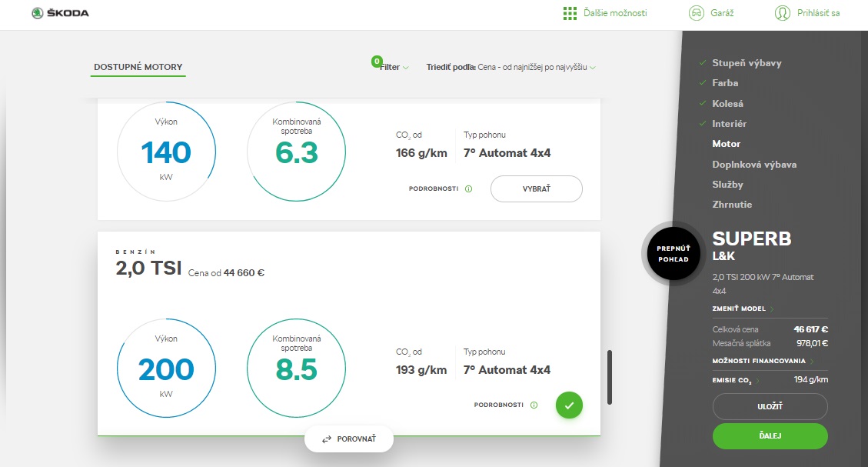Click Ďalšie možnosti link text
Viewport: 868px width, 467px height.
tap(615, 13)
